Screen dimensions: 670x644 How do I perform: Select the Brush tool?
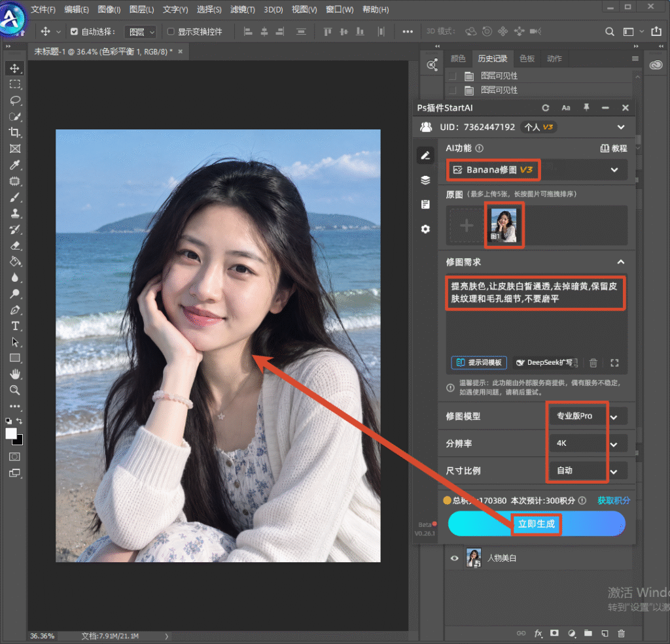coord(15,197)
